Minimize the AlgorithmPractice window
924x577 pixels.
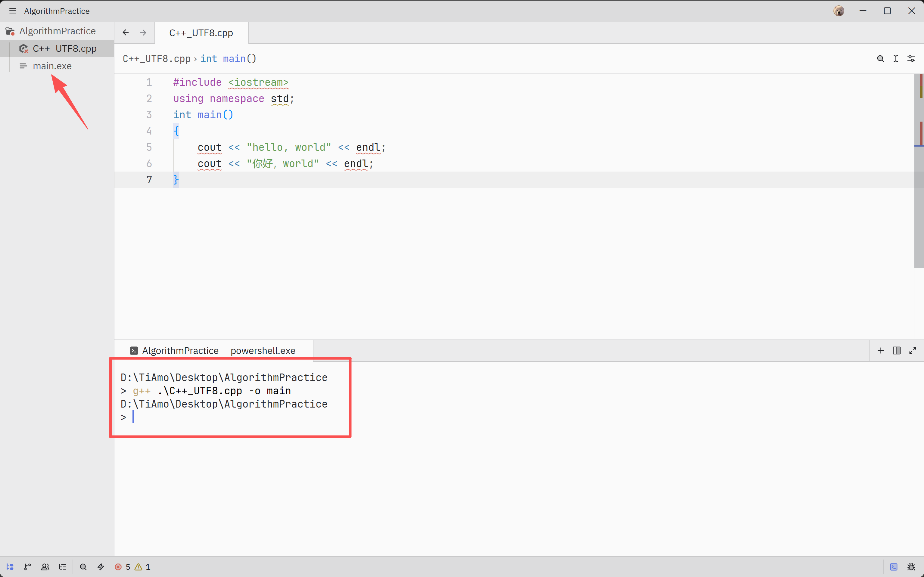(863, 11)
